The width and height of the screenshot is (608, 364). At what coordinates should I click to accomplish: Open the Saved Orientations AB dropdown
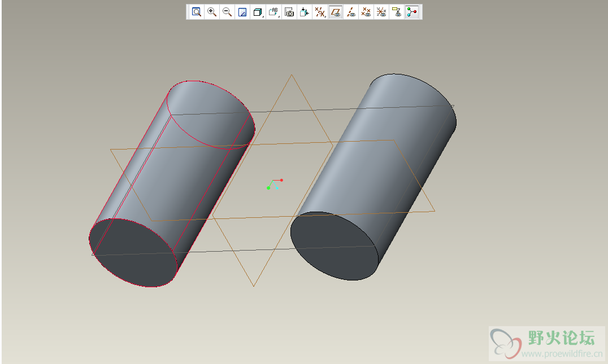[273, 12]
